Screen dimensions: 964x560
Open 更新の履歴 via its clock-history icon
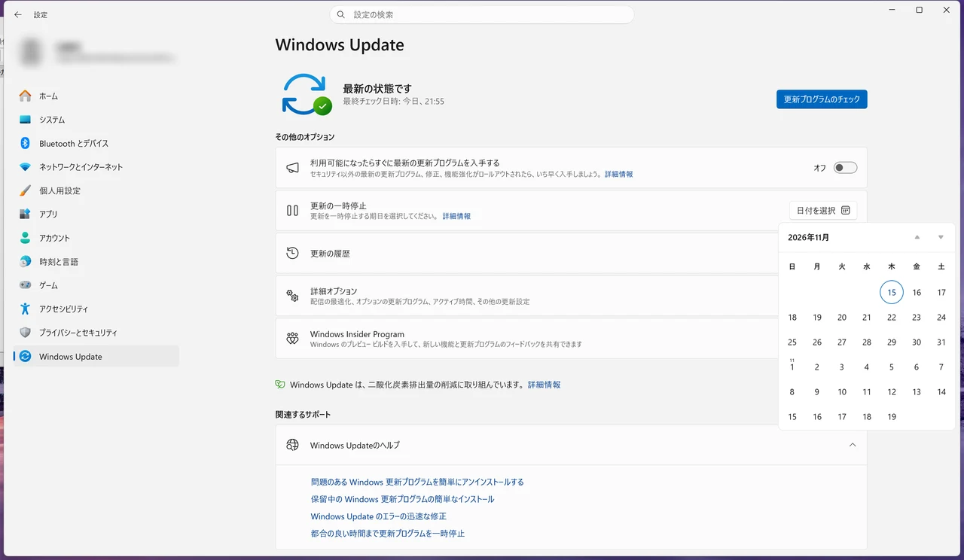pyautogui.click(x=292, y=254)
